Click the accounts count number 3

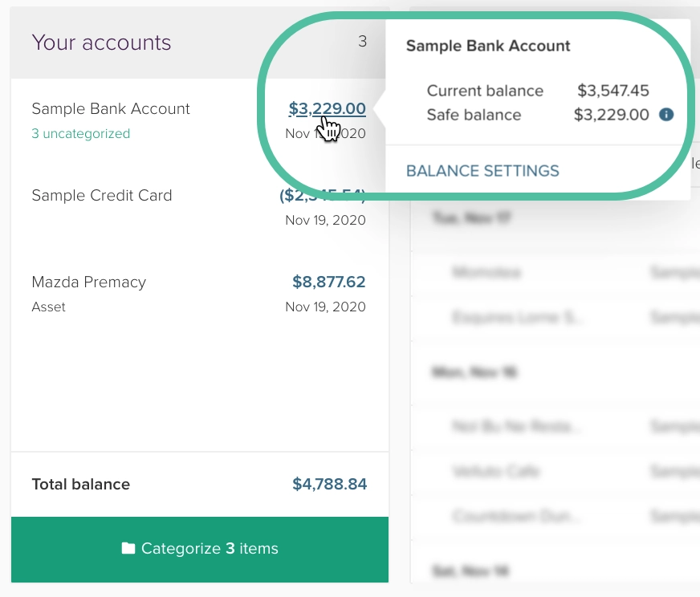(x=362, y=41)
